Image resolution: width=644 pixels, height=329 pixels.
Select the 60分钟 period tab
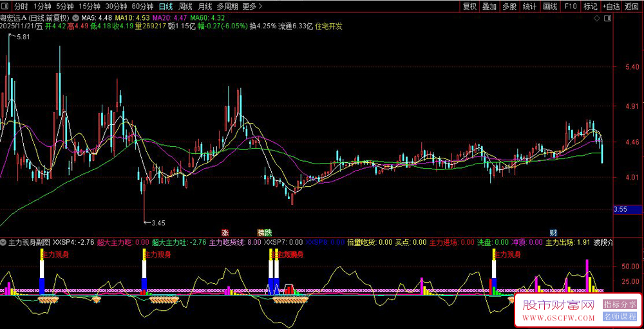coord(142,6)
